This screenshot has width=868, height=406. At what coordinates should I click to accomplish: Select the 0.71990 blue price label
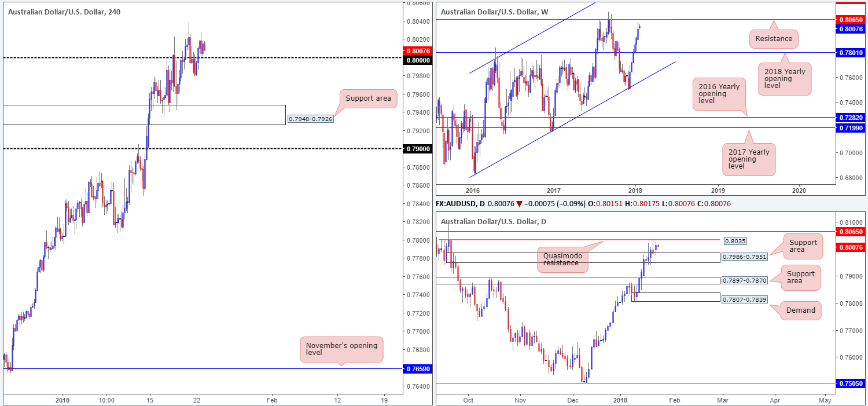851,128
